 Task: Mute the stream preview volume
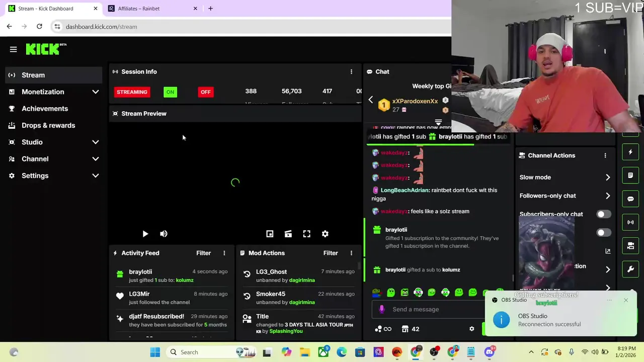point(164,234)
